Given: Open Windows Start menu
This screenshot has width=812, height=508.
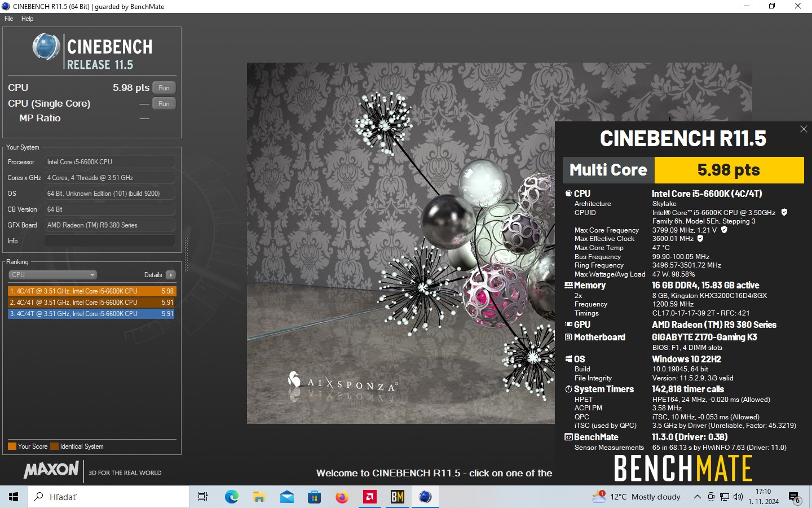Looking at the screenshot, I should tap(14, 497).
